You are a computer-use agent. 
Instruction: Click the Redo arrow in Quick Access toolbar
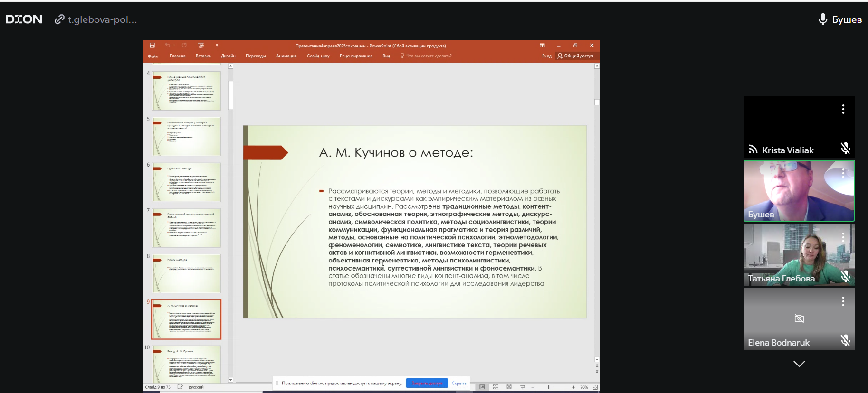point(184,46)
